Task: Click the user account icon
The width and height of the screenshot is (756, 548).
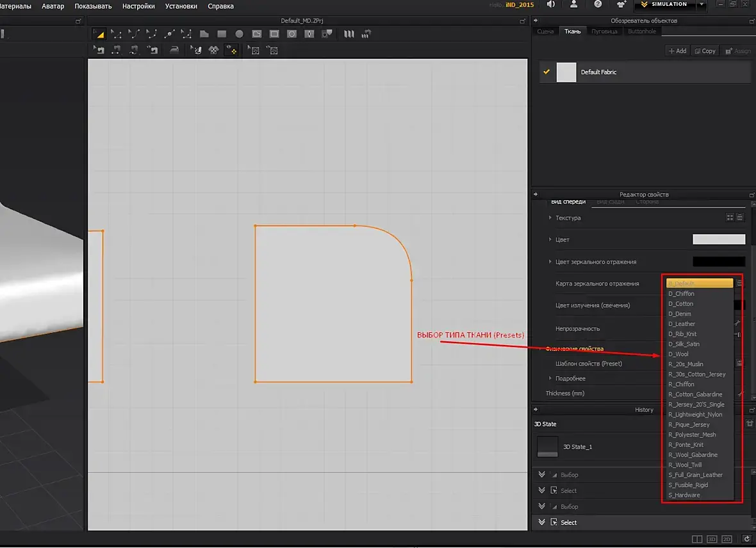Action: (x=573, y=4)
